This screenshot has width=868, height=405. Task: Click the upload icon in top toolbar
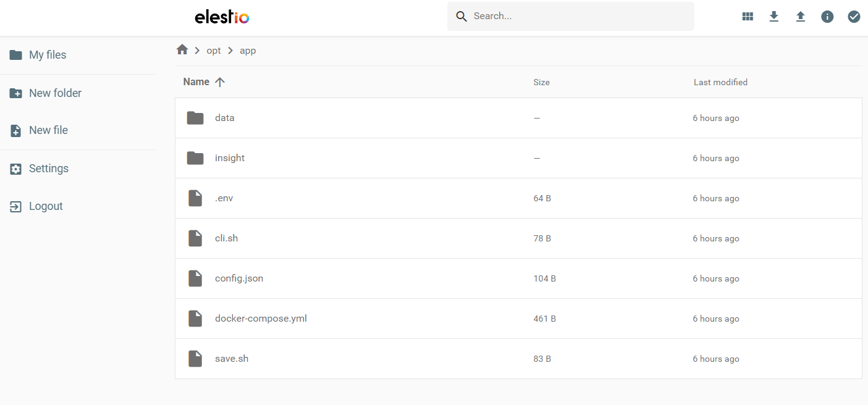coord(801,17)
